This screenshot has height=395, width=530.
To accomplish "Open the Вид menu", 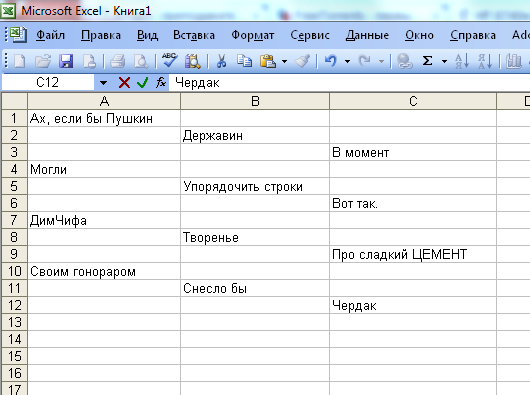I will [147, 35].
